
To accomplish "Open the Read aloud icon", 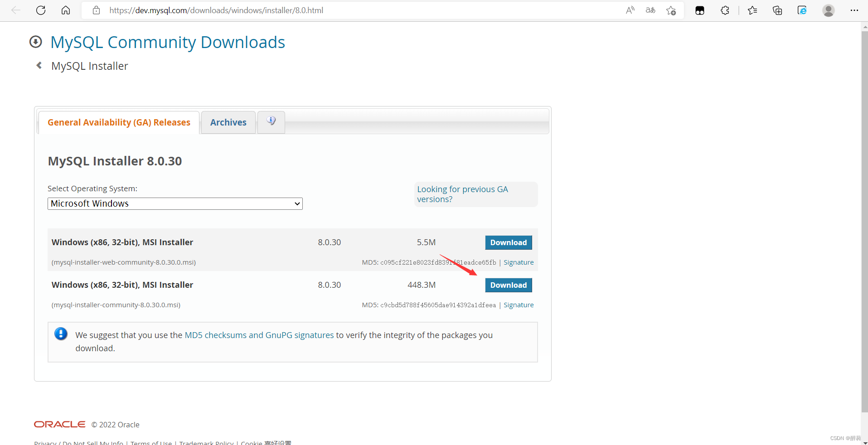I will pos(630,10).
